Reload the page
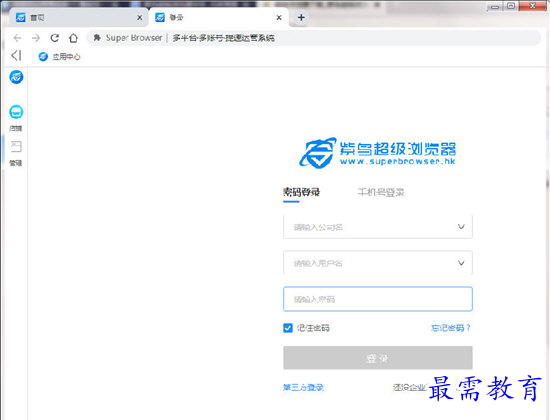The height and width of the screenshot is (420, 550). pos(54,38)
